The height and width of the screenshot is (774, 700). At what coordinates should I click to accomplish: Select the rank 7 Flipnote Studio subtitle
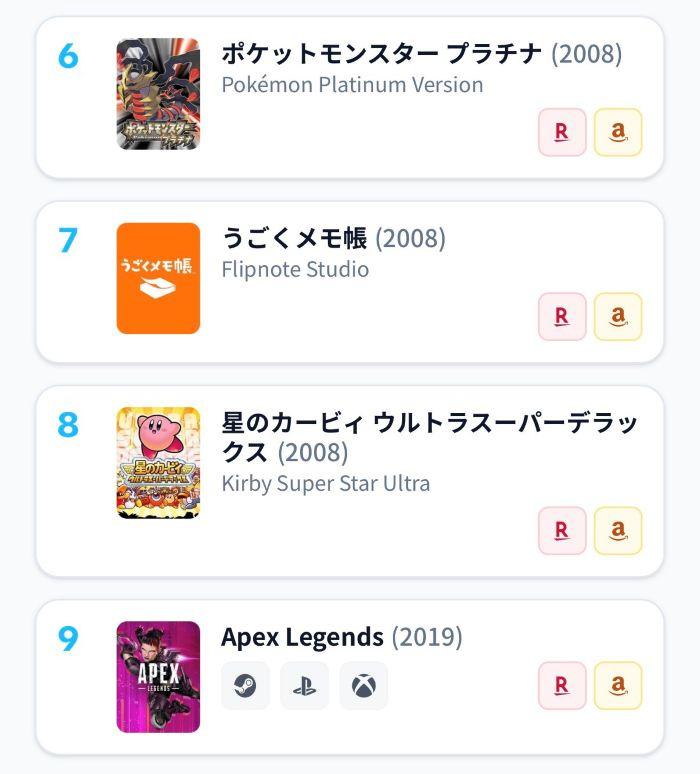295,270
